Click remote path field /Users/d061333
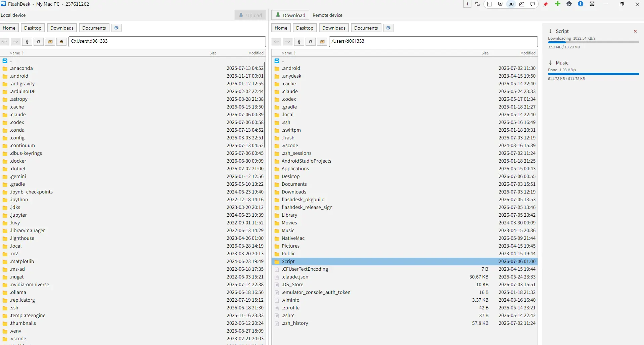This screenshot has height=345, width=644. click(433, 41)
